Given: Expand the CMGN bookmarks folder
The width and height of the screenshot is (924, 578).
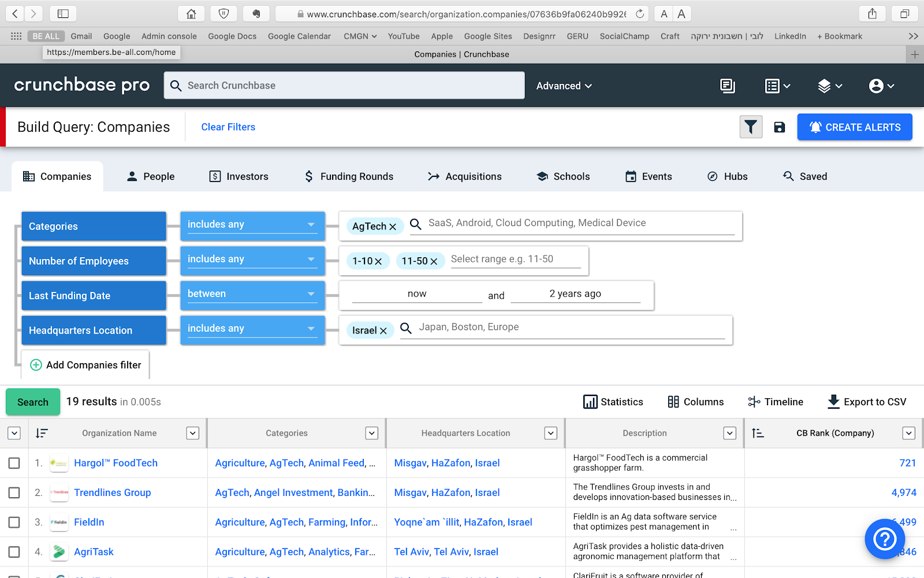Looking at the screenshot, I should coord(360,36).
